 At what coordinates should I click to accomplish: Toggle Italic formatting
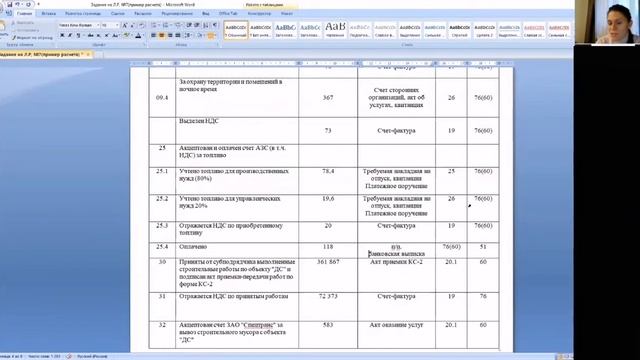[x=70, y=36]
